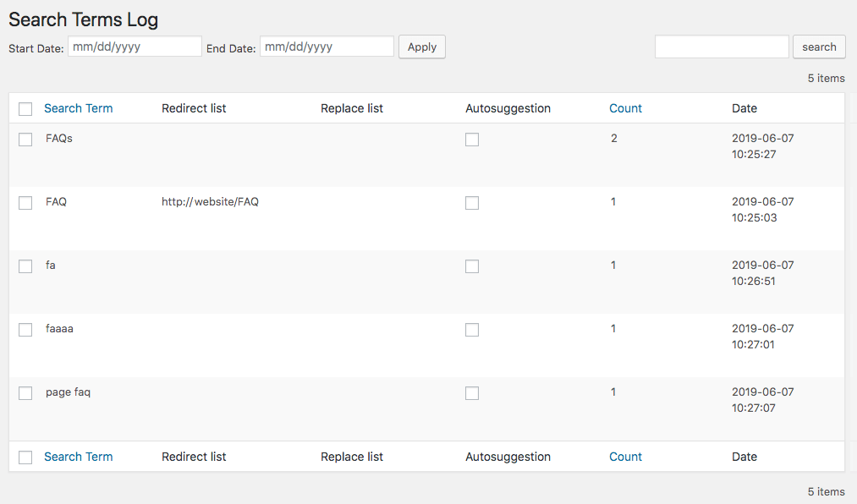The width and height of the screenshot is (857, 504).
Task: Select the row checkbox for term 'fa'
Action: click(x=25, y=266)
